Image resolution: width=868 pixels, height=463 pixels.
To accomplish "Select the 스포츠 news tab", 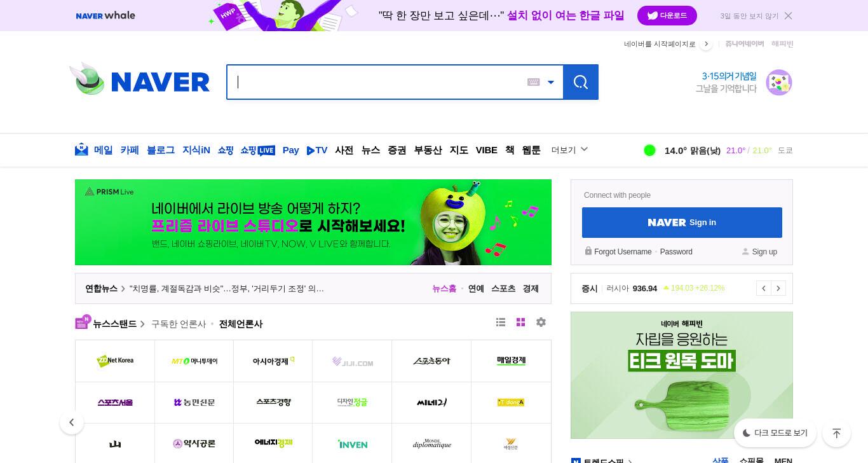I will 503,289.
